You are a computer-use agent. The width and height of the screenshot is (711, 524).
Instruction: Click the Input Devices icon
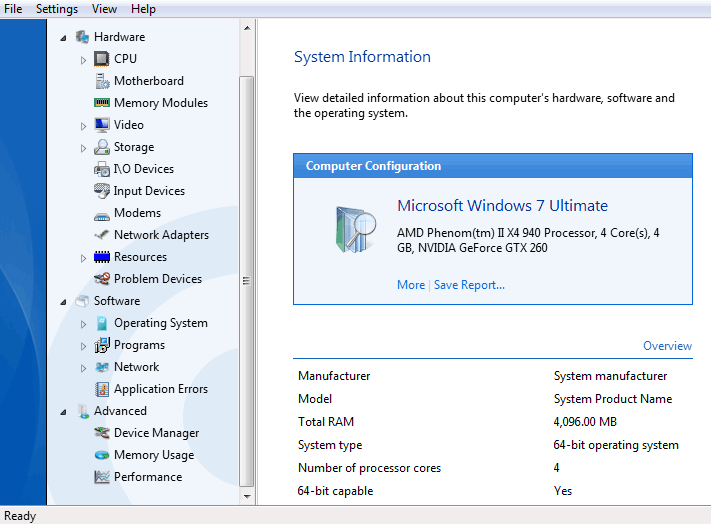coord(102,191)
